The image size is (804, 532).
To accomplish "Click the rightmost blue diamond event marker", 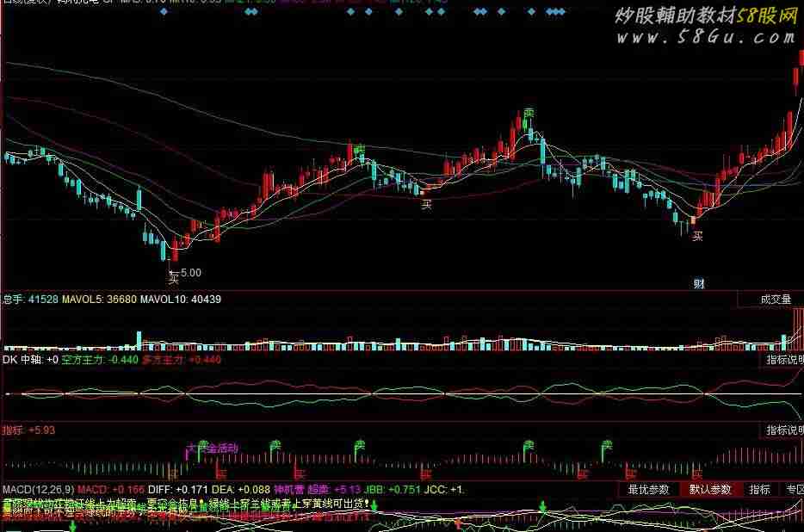I will pyautogui.click(x=562, y=11).
